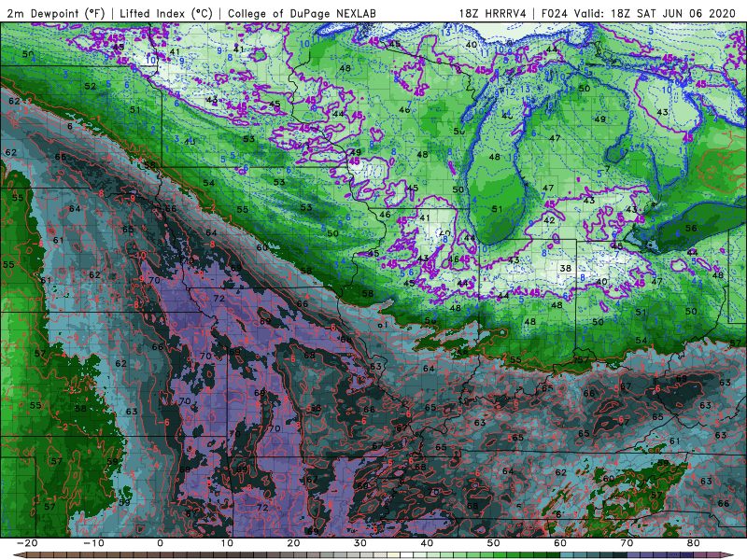
Task: Click the 10 label on the color scale
Action: coord(227,543)
